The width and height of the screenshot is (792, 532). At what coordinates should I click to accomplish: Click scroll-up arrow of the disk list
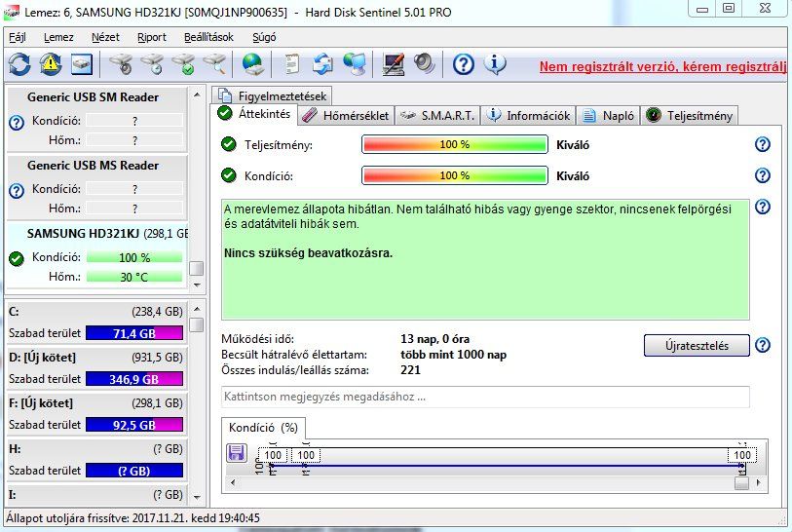(x=197, y=95)
